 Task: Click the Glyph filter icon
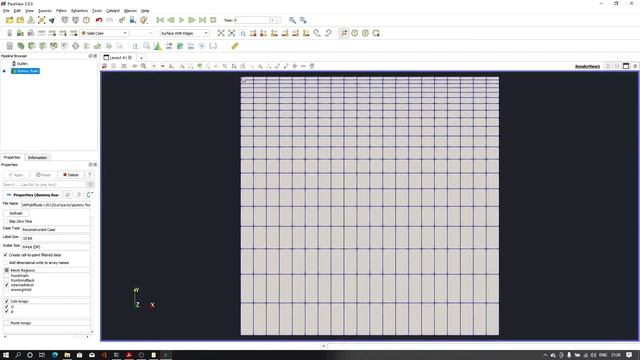(x=76, y=46)
